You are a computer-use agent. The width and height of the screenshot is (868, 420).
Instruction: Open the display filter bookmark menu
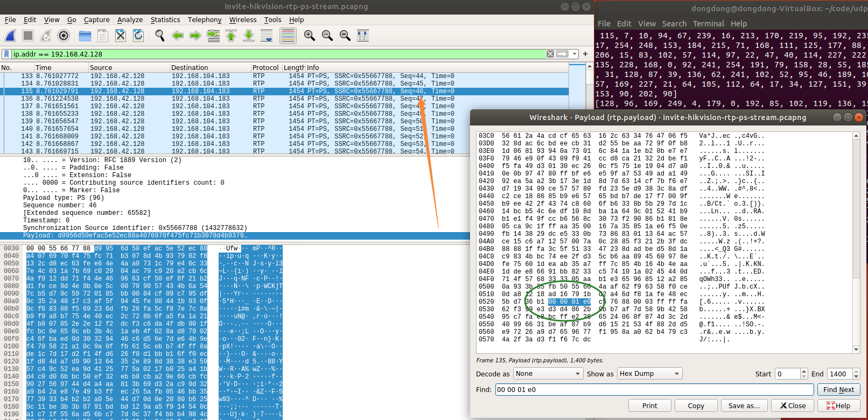pos(6,54)
